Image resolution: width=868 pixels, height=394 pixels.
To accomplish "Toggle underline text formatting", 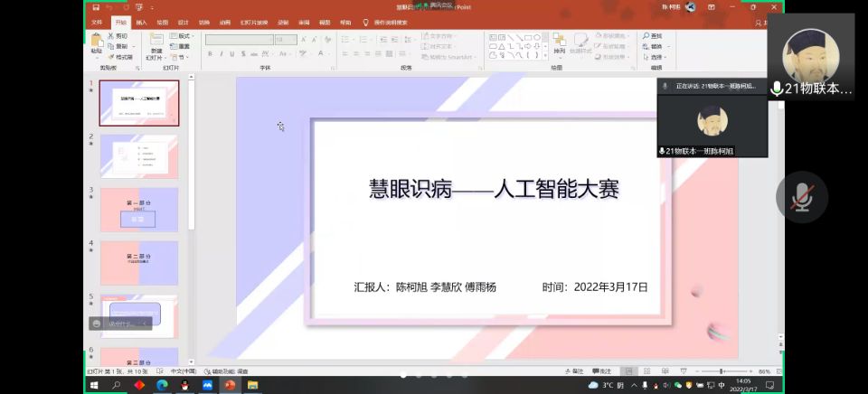I will [x=232, y=54].
